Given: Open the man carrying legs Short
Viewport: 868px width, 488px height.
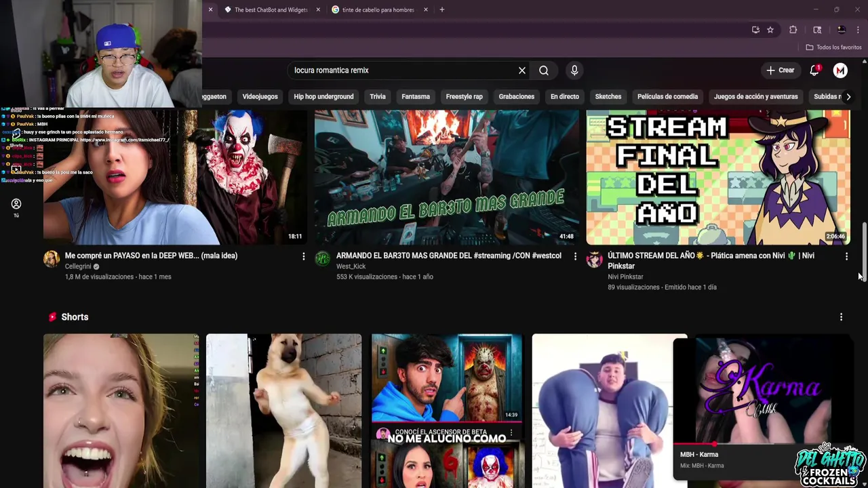Looking at the screenshot, I should point(602,411).
